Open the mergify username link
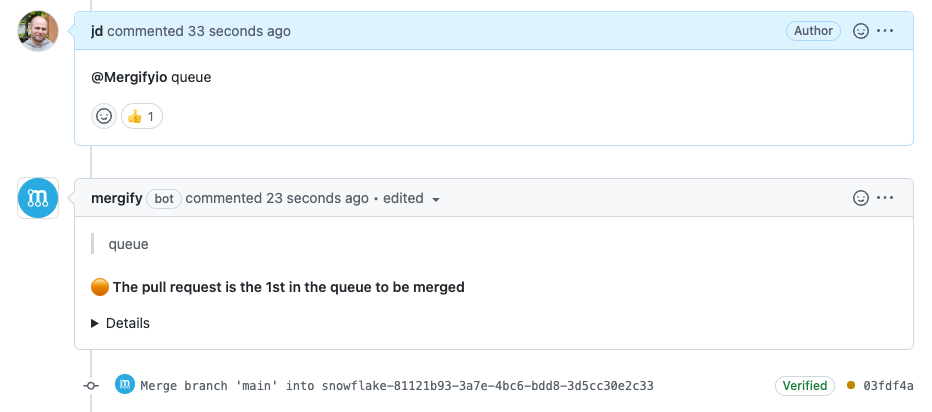Image resolution: width=932 pixels, height=412 pixels. (x=116, y=198)
